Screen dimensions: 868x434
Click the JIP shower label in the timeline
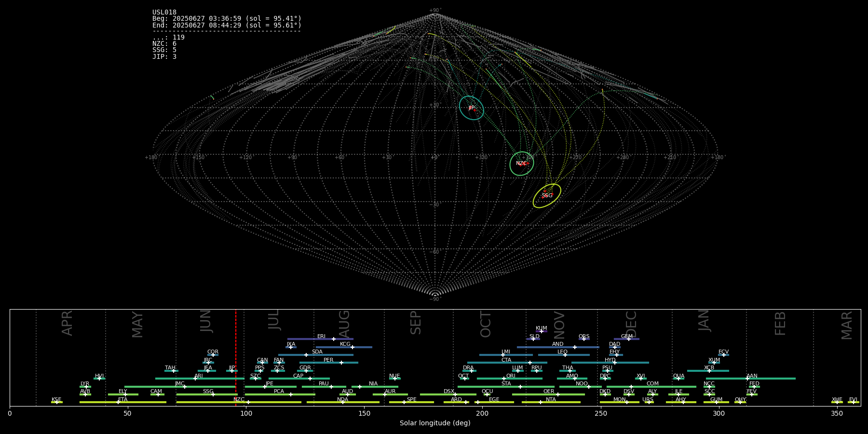point(232,368)
